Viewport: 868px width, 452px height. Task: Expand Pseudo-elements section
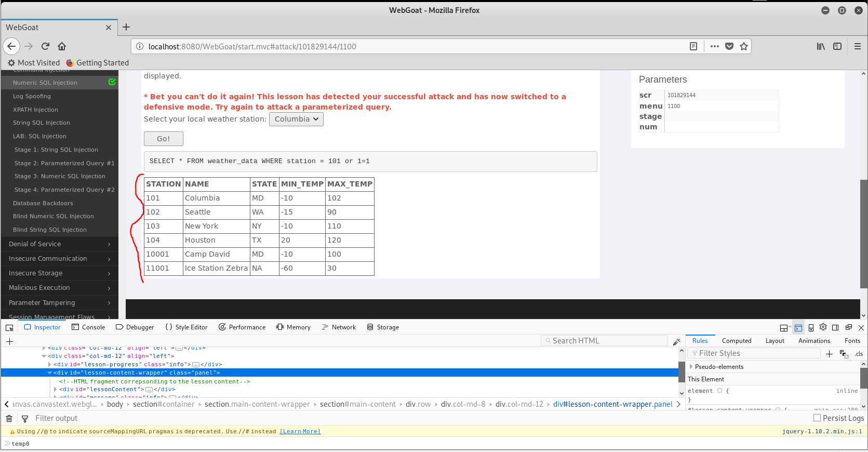coord(691,367)
